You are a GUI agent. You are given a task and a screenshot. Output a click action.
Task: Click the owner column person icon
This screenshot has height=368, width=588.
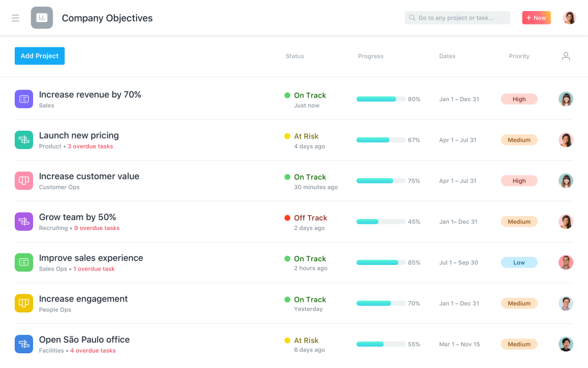coord(566,56)
